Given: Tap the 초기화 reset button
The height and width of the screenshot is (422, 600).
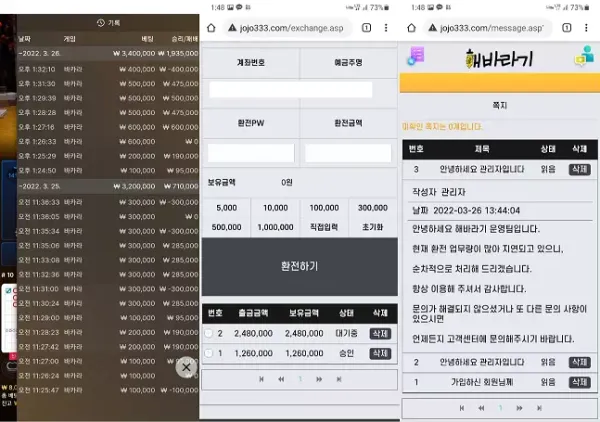Looking at the screenshot, I should click(372, 227).
